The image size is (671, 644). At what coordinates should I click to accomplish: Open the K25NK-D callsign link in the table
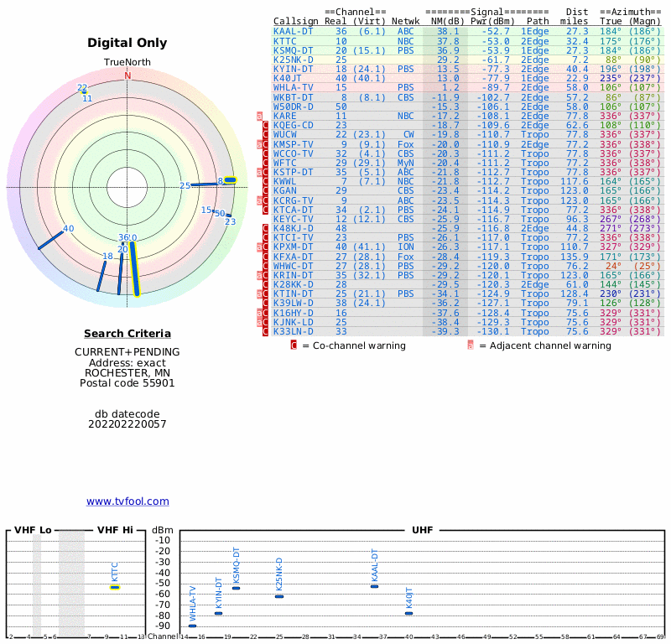[x=293, y=60]
